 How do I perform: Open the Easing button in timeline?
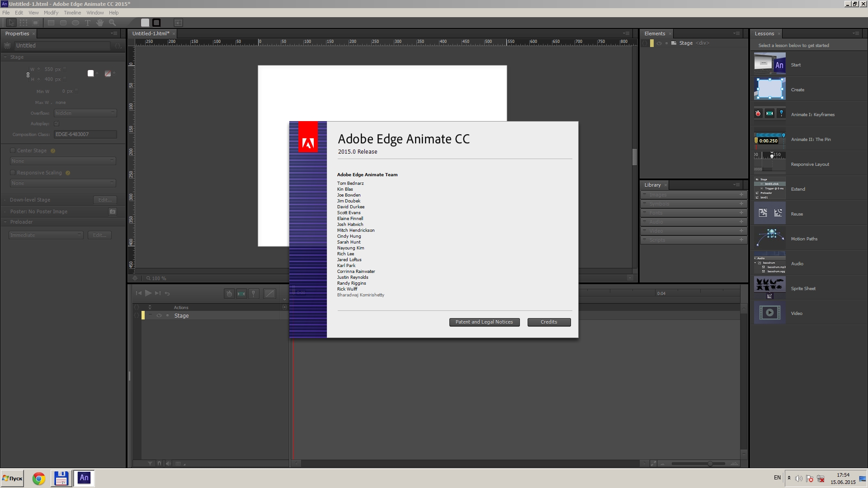pyautogui.click(x=269, y=294)
